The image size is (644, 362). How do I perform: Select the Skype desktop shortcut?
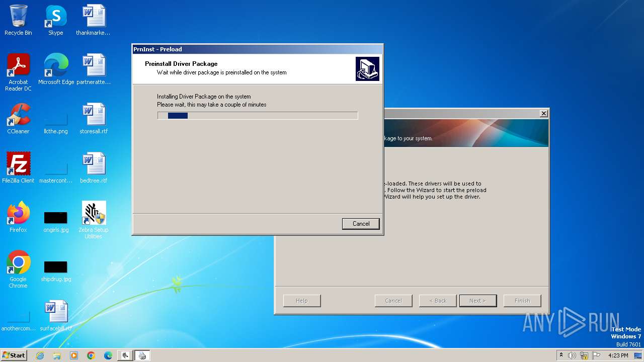tap(56, 20)
